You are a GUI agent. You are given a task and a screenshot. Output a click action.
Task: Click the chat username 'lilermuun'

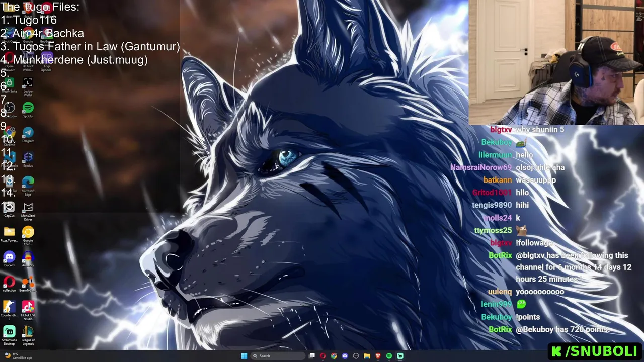tap(495, 155)
